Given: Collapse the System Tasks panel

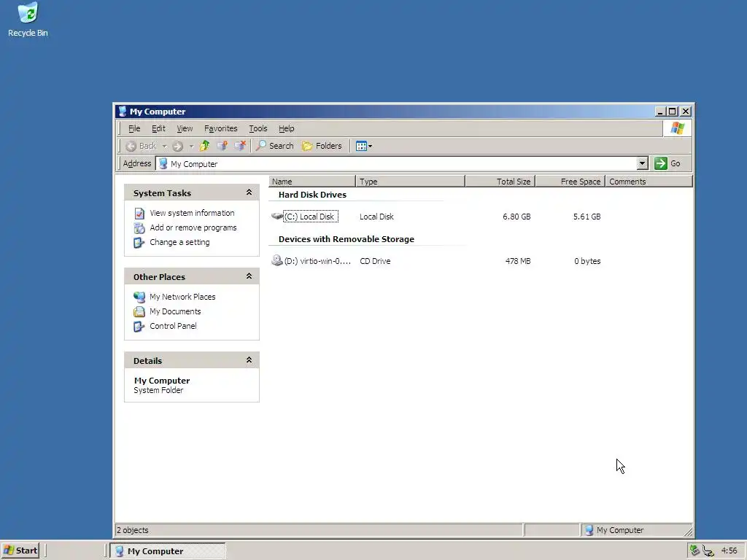Looking at the screenshot, I should coord(249,192).
